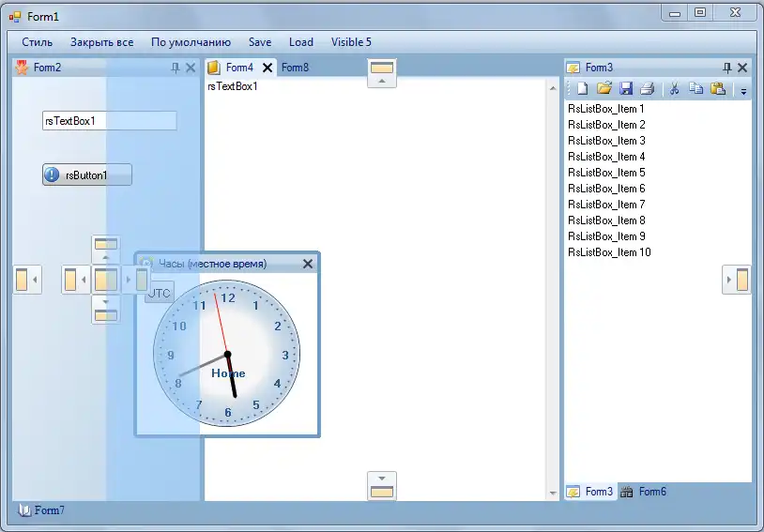The image size is (764, 532).
Task: Click the bottom edge dock indicator
Action: 382,486
